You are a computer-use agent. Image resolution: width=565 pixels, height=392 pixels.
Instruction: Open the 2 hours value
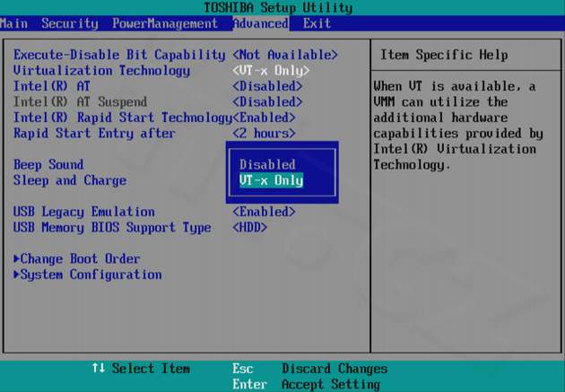[265, 134]
